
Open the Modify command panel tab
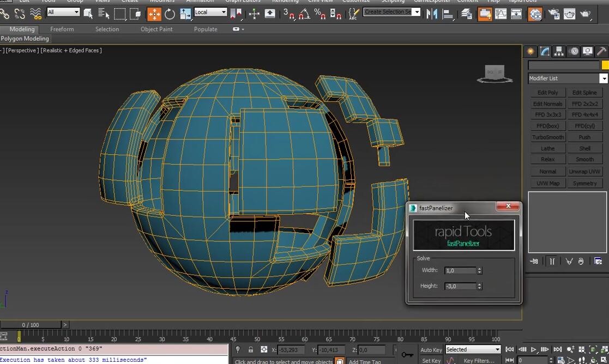coord(545,51)
